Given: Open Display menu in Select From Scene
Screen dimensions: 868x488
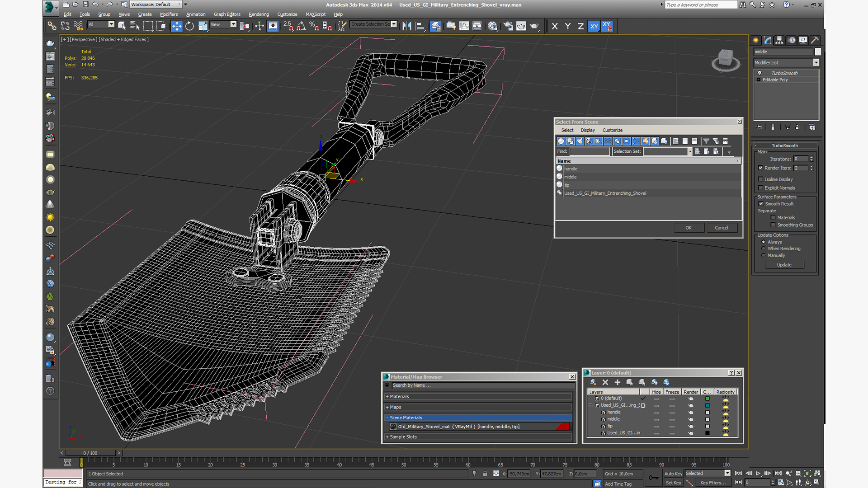Looking at the screenshot, I should click(588, 130).
